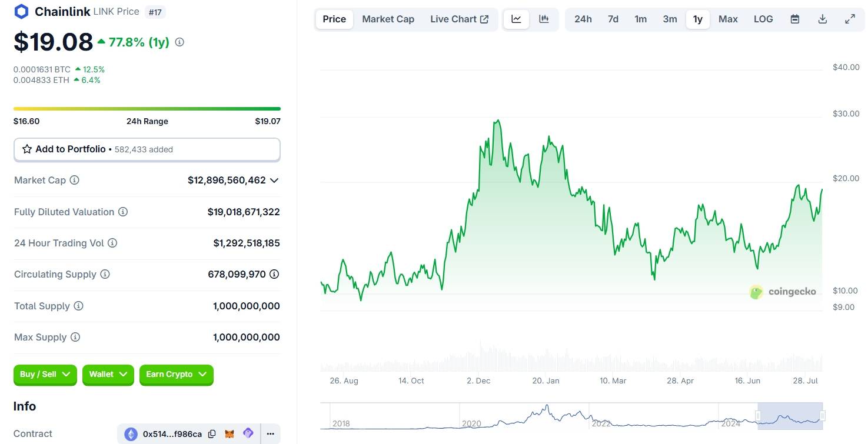868x444 pixels.
Task: Open info icon next to 77.8% (1y)
Action: pyautogui.click(x=179, y=42)
